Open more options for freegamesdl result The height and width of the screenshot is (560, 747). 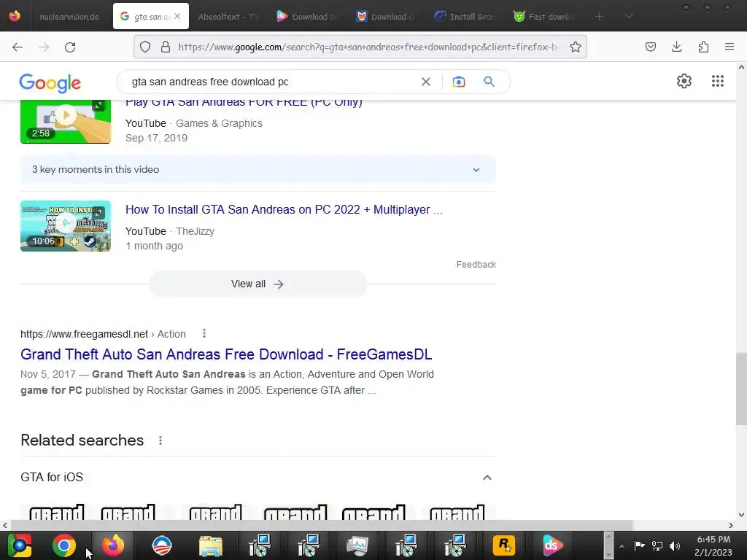[x=204, y=333]
